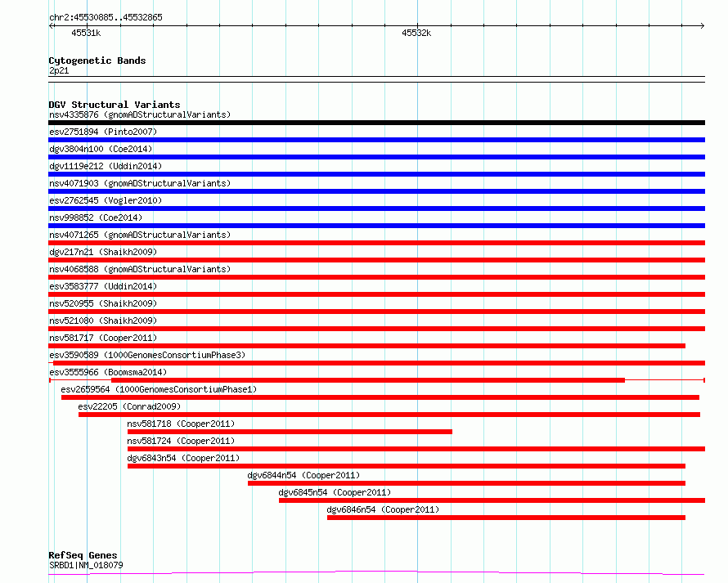Image resolution: width=728 pixels, height=583 pixels.
Task: Open the Cytogenetic Bands track heading
Action: 97,61
